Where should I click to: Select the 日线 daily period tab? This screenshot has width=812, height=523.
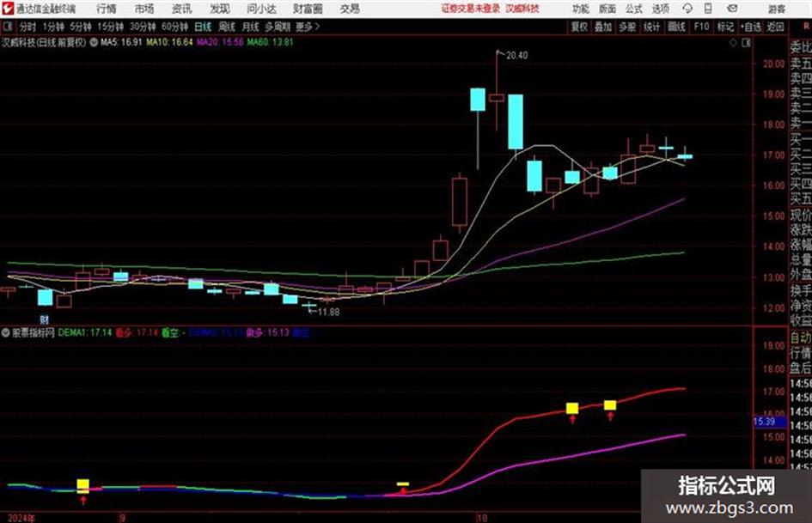coord(203,27)
